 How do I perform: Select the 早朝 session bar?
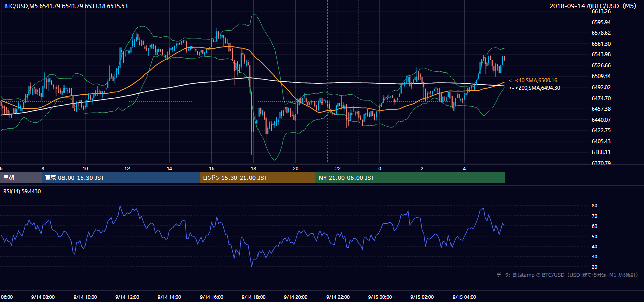pos(21,178)
